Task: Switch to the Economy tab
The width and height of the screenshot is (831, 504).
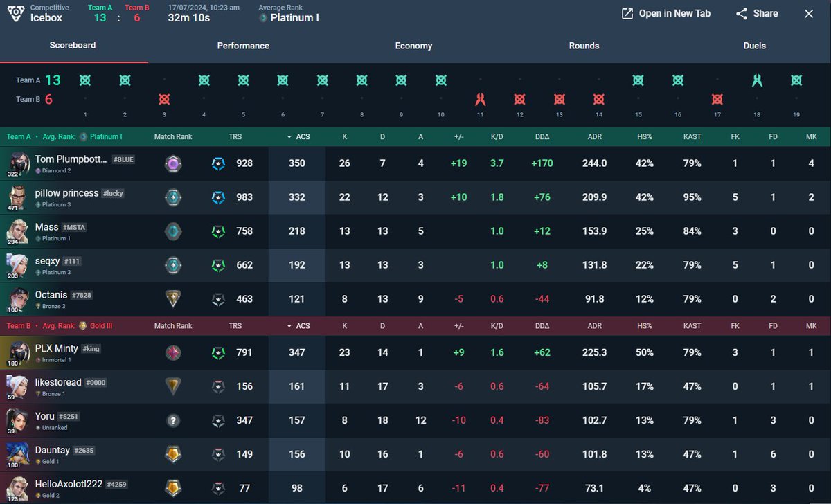Action: click(413, 46)
